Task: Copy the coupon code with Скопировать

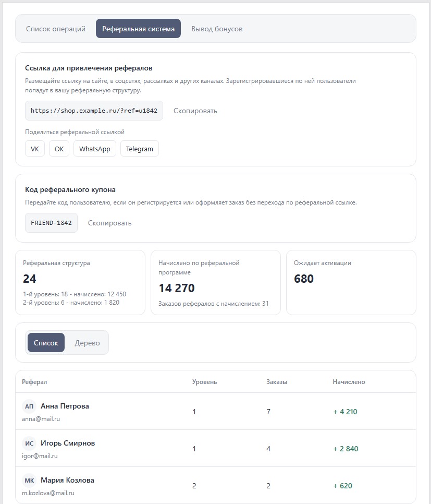Action: [x=109, y=223]
